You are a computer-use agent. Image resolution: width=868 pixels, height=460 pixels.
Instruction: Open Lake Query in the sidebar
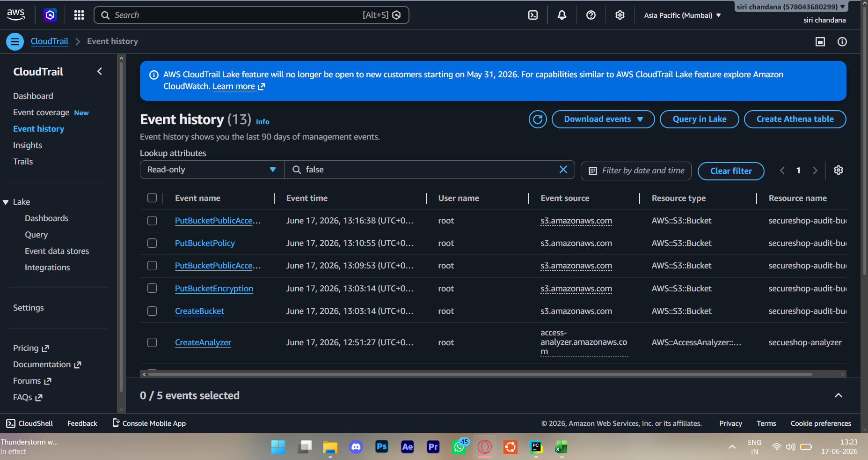coord(36,235)
